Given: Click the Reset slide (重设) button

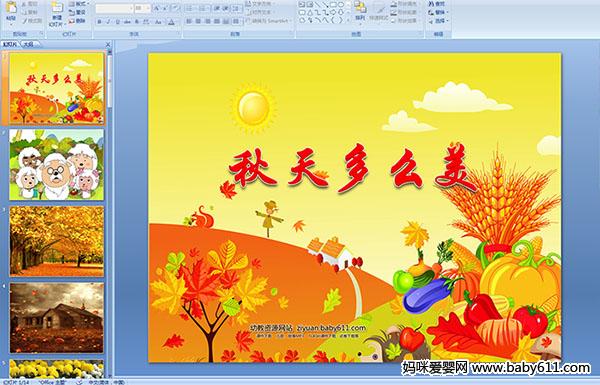Looking at the screenshot, I should pyautogui.click(x=77, y=12).
